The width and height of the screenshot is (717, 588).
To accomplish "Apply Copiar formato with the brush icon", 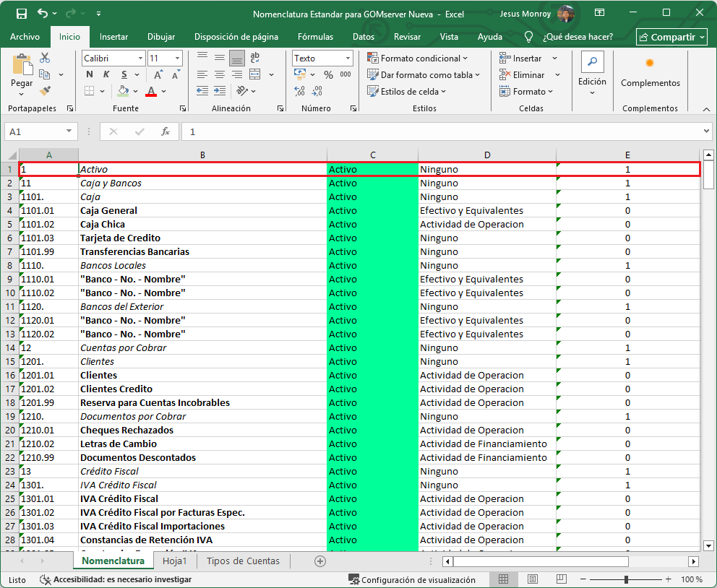I will (46, 90).
